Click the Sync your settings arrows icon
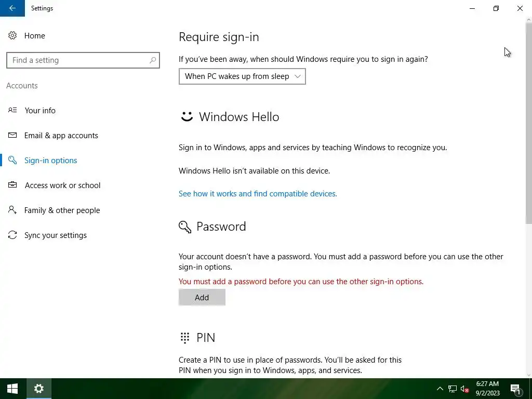This screenshot has width=532, height=399. click(12, 235)
